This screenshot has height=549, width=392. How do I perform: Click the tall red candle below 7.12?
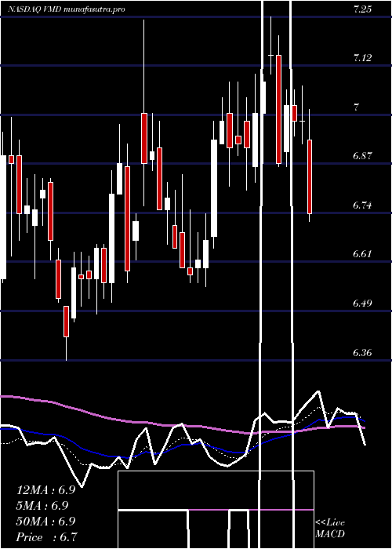coord(278,109)
